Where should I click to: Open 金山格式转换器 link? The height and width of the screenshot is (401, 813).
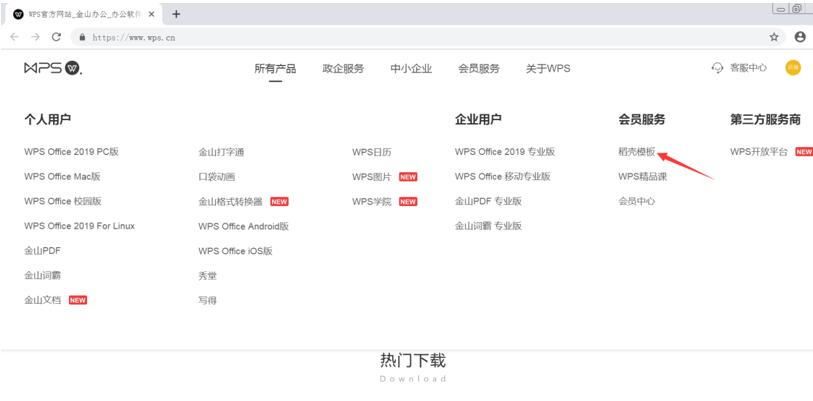pos(231,202)
